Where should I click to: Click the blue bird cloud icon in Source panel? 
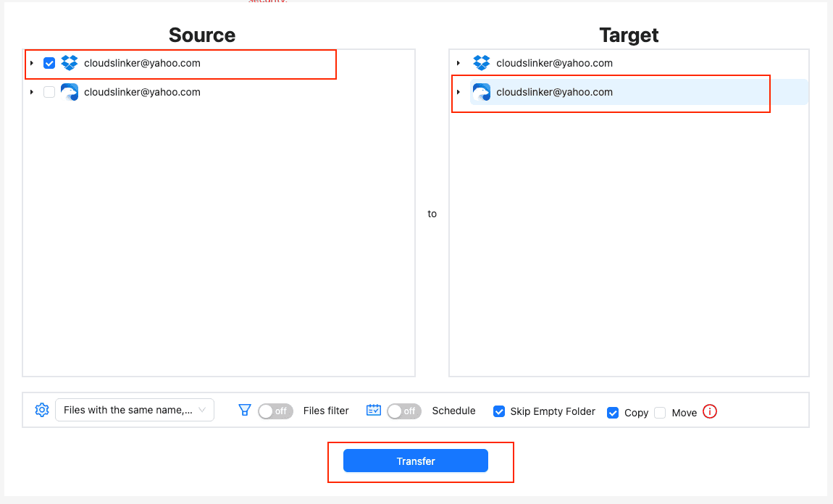70,92
